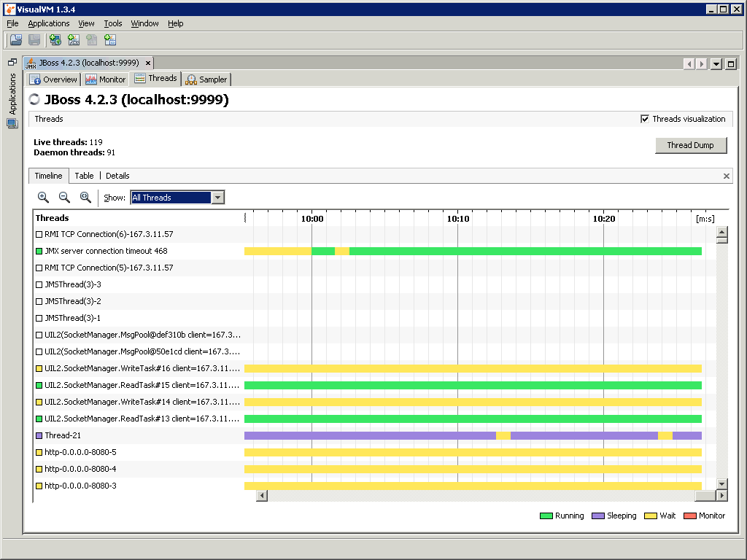Toggle Threads visualization checkbox
This screenshot has width=747, height=560.
[645, 119]
